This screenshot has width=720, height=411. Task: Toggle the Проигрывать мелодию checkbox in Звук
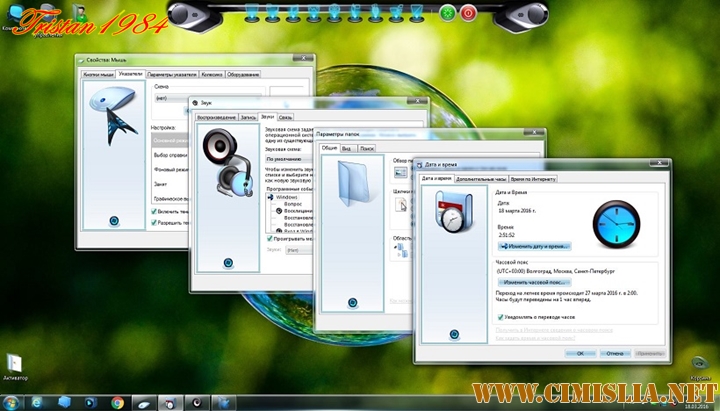coord(268,238)
